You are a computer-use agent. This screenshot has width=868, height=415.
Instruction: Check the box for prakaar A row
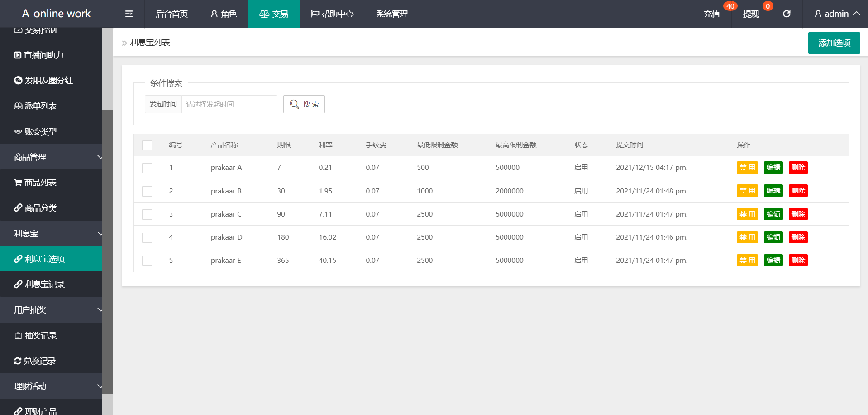pos(147,168)
